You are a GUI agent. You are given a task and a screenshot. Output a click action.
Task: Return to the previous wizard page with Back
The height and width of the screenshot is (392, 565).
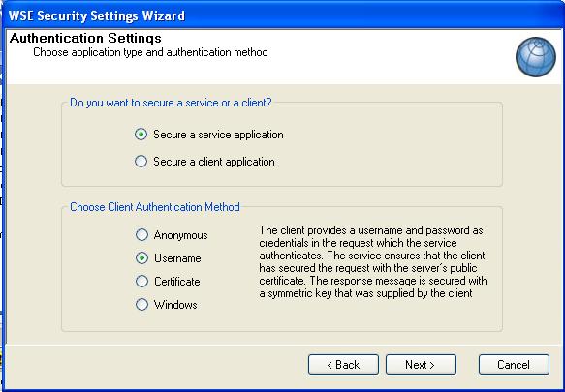pos(343,365)
